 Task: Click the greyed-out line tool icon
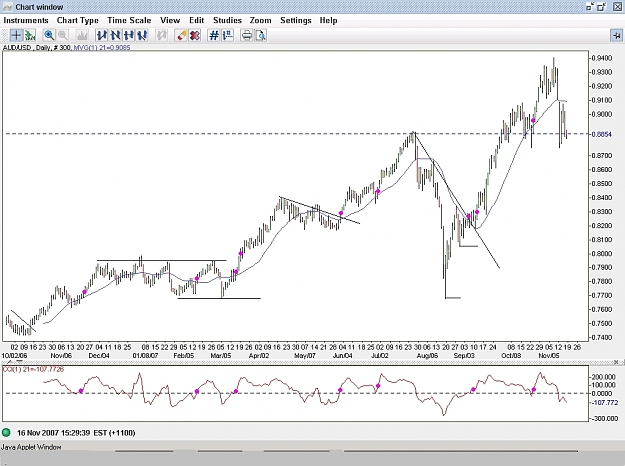click(161, 35)
